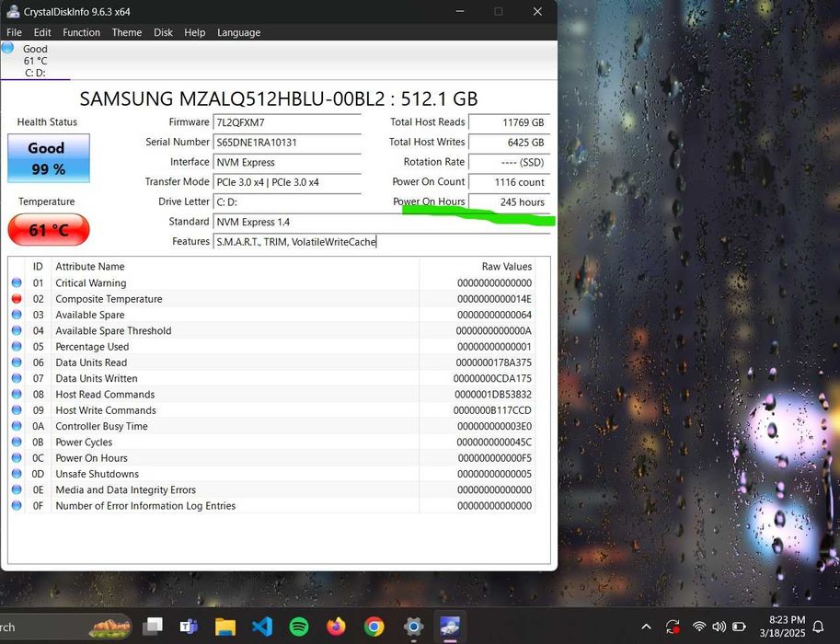Click the status icon of row 0C Power On Hours
This screenshot has width=840, height=644.
coord(17,457)
